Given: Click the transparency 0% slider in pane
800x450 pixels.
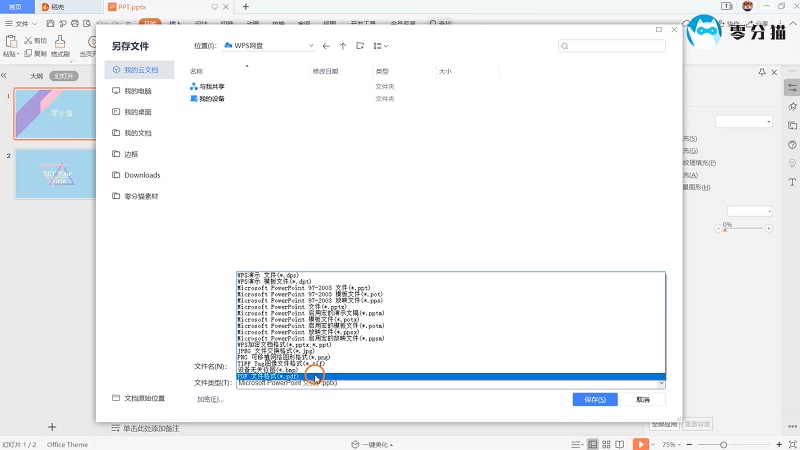Looking at the screenshot, I should coord(743,228).
